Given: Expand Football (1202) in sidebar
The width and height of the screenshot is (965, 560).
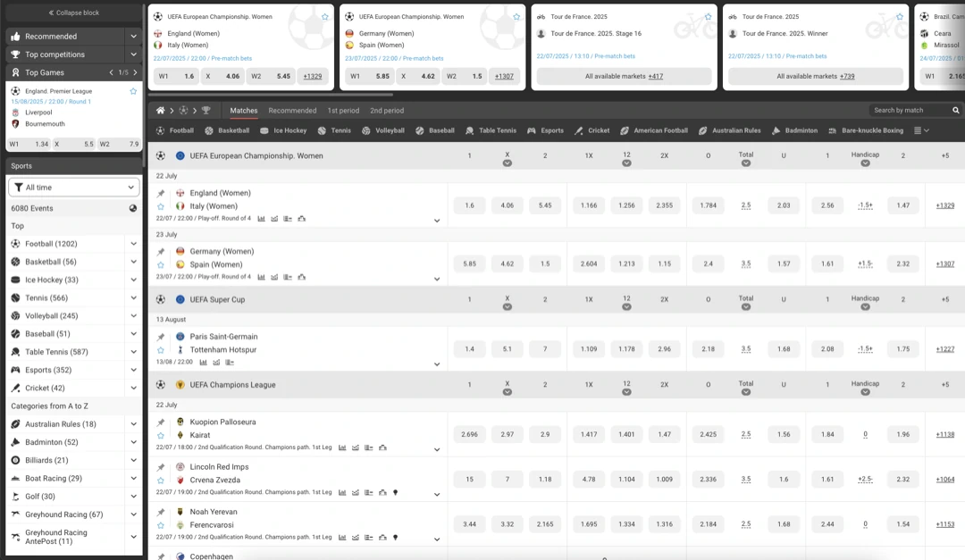Looking at the screenshot, I should click(133, 244).
